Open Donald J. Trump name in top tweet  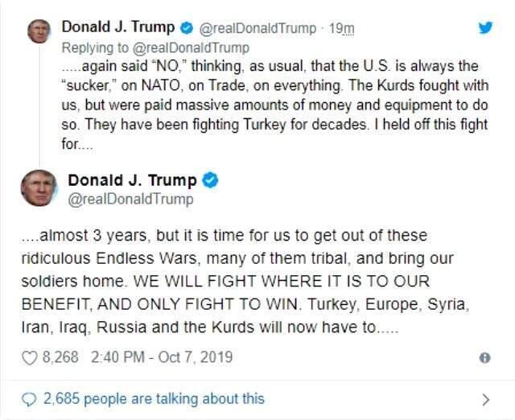(x=118, y=27)
